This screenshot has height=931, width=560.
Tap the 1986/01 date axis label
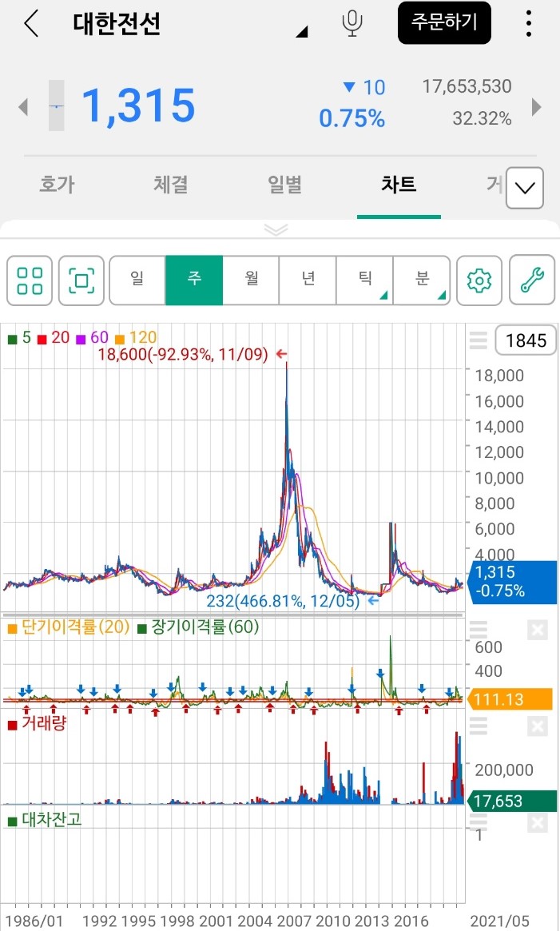tap(34, 921)
